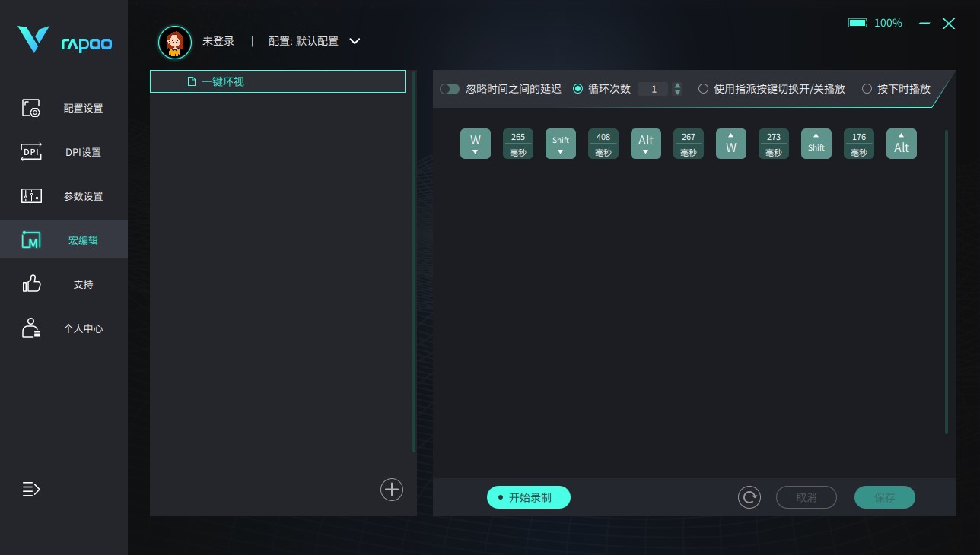Select the first W key-down block

point(476,144)
